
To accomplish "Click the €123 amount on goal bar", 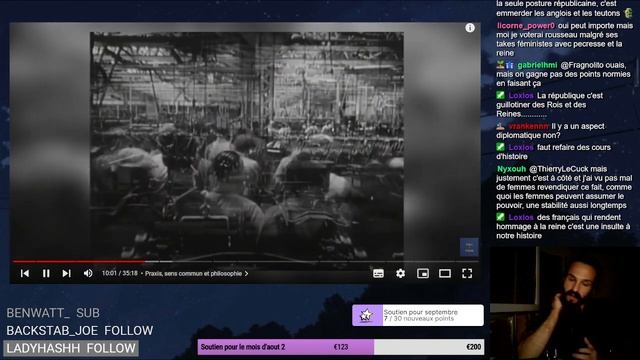I will [x=341, y=347].
